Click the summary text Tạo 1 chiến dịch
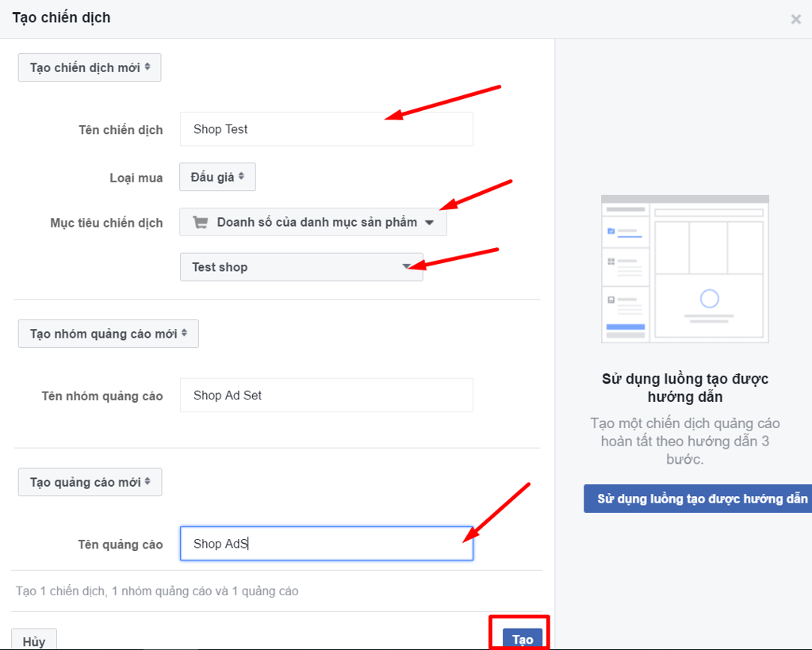The height and width of the screenshot is (650, 812). [x=157, y=591]
